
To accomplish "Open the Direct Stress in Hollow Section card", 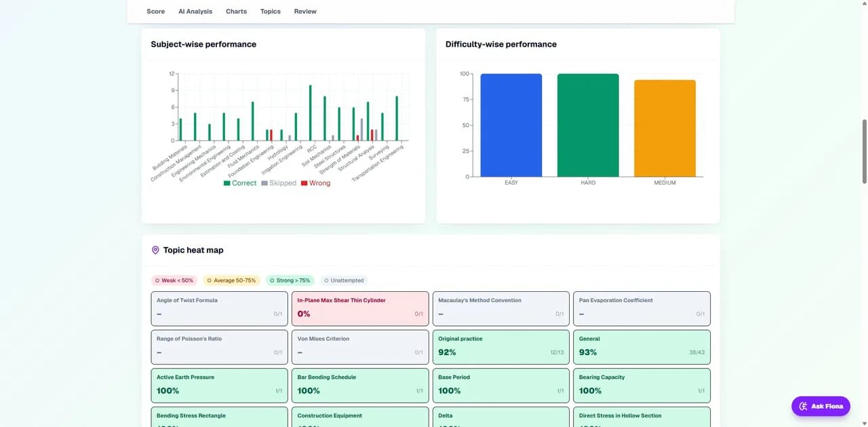I will click(x=642, y=417).
